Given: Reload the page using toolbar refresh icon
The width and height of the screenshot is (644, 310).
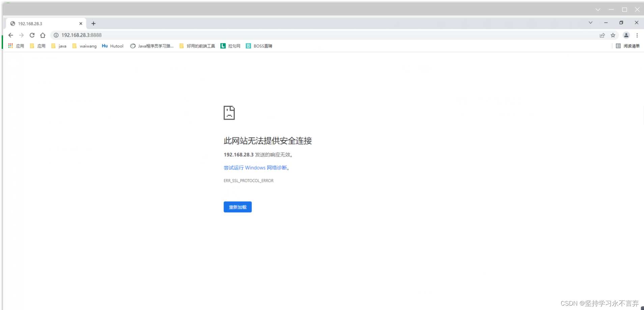Looking at the screenshot, I should tap(32, 35).
